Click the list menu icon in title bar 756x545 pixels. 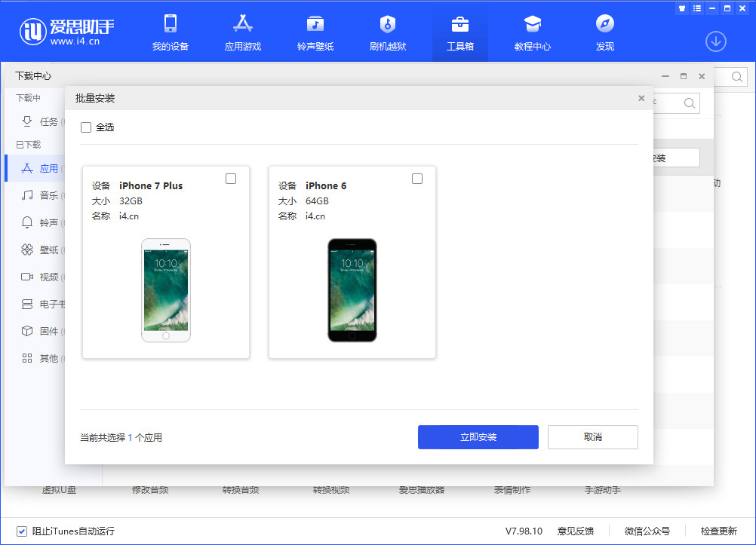[x=696, y=8]
